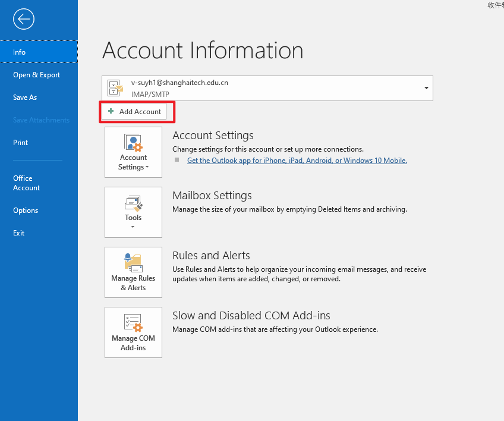
Task: Expand the email account selector dropdown arrow
Action: coord(426,88)
